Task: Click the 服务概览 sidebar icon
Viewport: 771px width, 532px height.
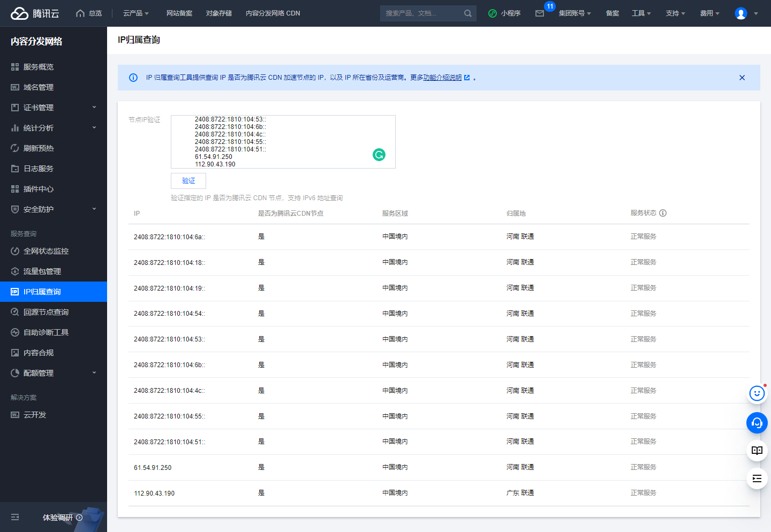Action: point(15,67)
